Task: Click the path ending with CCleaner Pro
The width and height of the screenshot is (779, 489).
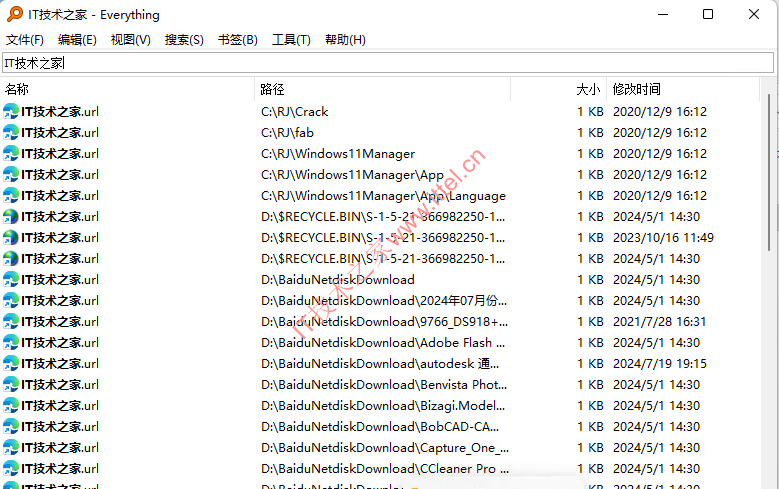Action: click(385, 469)
